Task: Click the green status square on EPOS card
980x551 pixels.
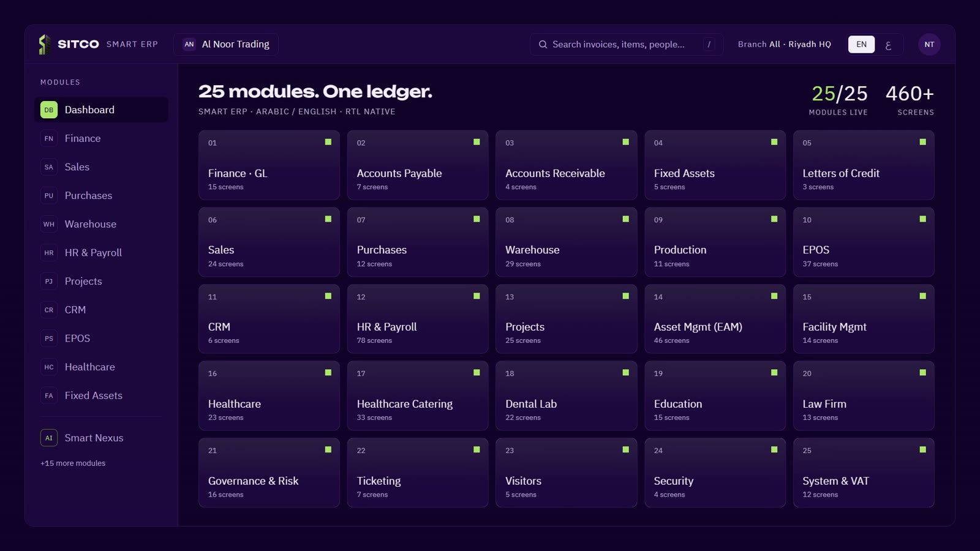Action: [922, 219]
